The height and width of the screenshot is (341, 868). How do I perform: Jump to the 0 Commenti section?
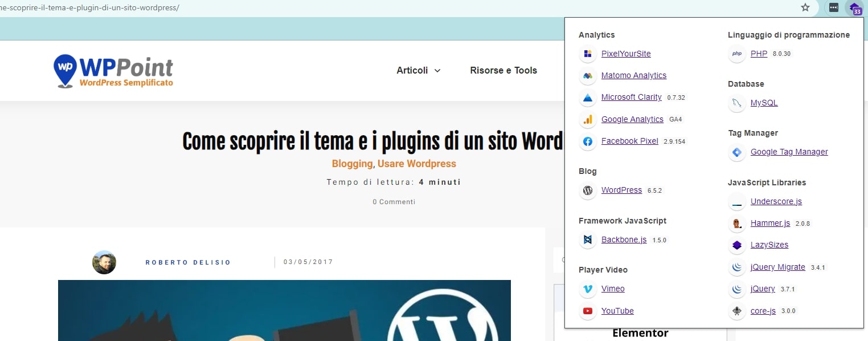pyautogui.click(x=394, y=202)
